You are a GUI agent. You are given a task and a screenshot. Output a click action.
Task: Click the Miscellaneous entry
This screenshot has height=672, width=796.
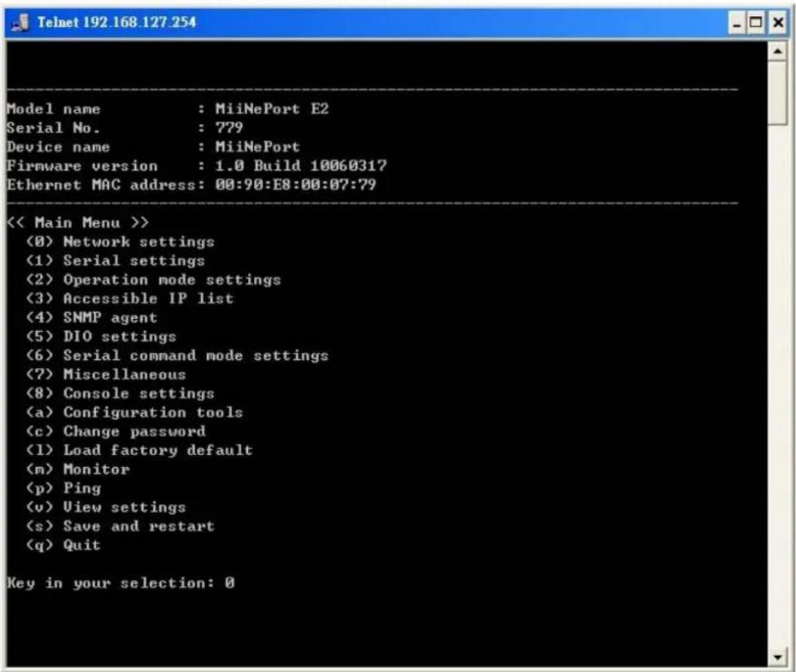pyautogui.click(x=106, y=375)
